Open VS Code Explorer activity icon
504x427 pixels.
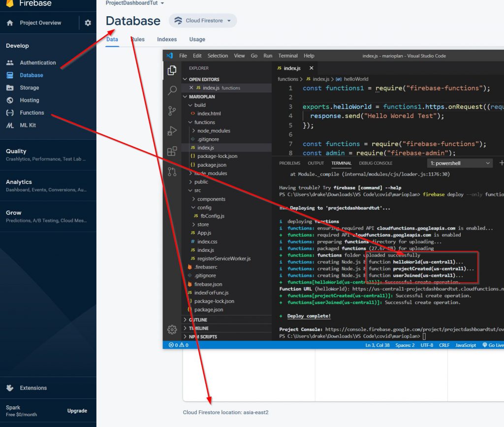pyautogui.click(x=172, y=70)
